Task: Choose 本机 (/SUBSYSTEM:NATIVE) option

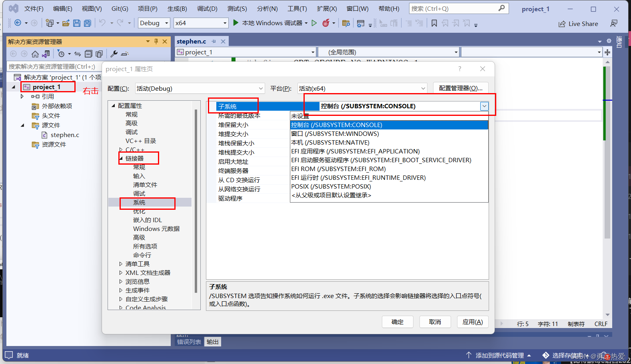Action: (389, 142)
